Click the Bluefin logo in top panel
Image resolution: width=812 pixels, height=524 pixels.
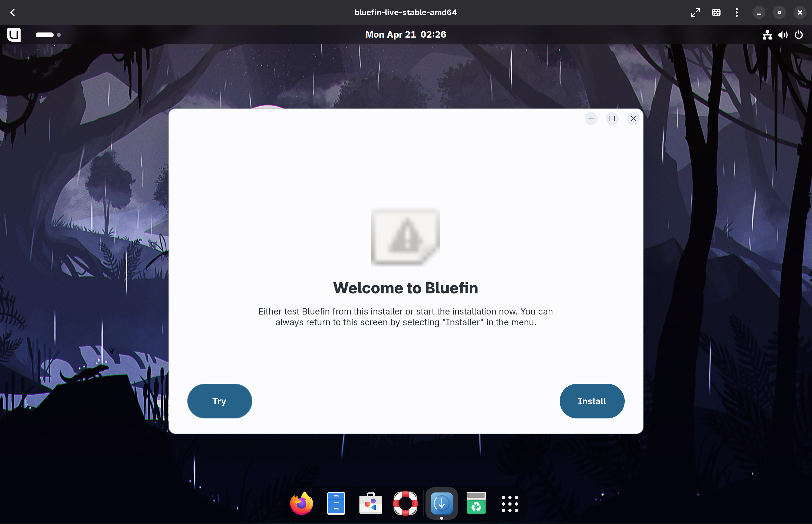(14, 35)
